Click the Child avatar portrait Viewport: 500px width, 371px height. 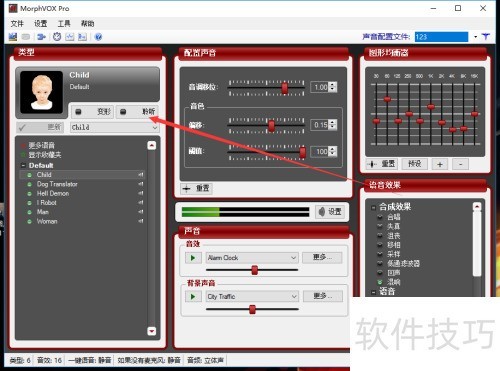41,92
